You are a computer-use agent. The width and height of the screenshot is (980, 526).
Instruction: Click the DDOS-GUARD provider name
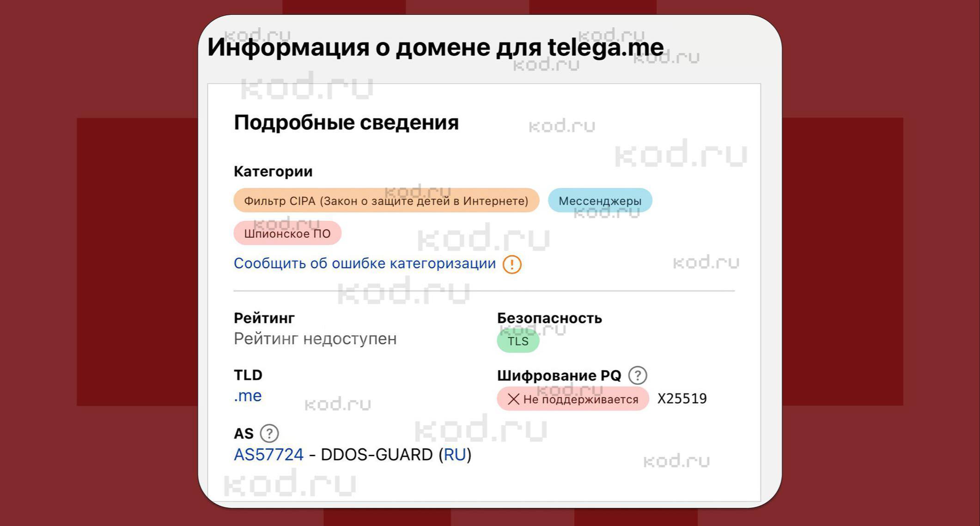(376, 455)
